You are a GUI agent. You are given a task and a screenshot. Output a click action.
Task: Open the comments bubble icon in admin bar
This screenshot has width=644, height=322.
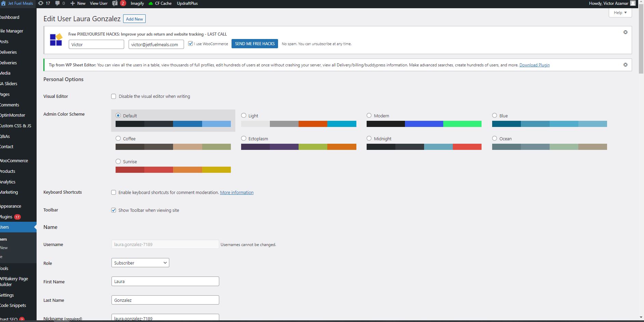coord(57,3)
